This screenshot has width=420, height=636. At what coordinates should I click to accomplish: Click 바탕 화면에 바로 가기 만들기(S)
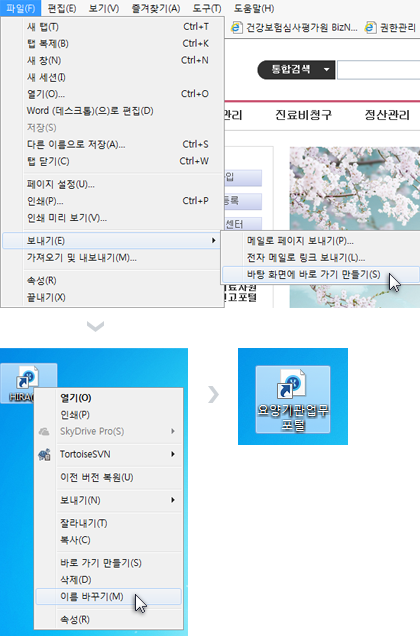point(321,275)
